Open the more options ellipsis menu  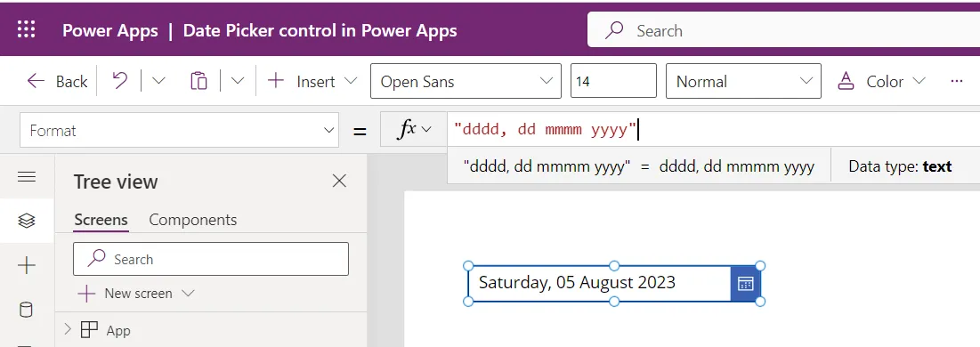pos(956,81)
